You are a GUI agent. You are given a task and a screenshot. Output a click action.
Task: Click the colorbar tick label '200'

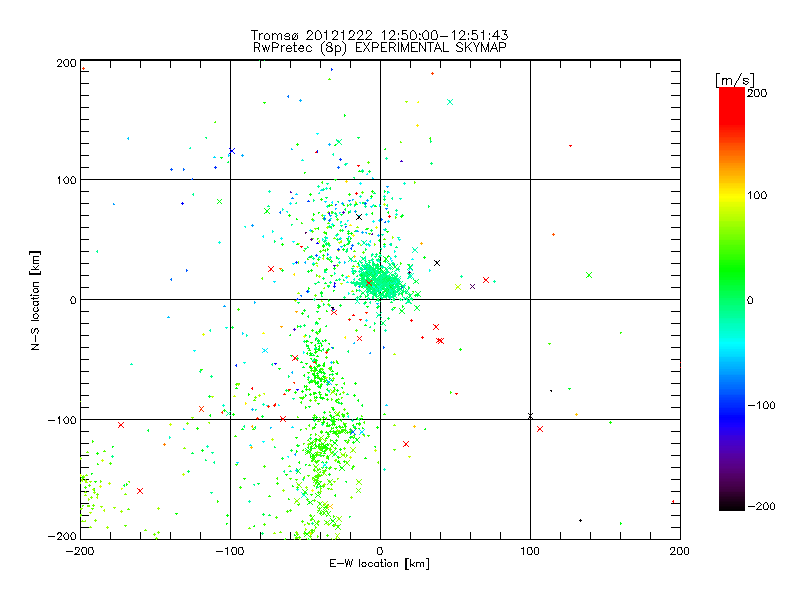pyautogui.click(x=757, y=93)
